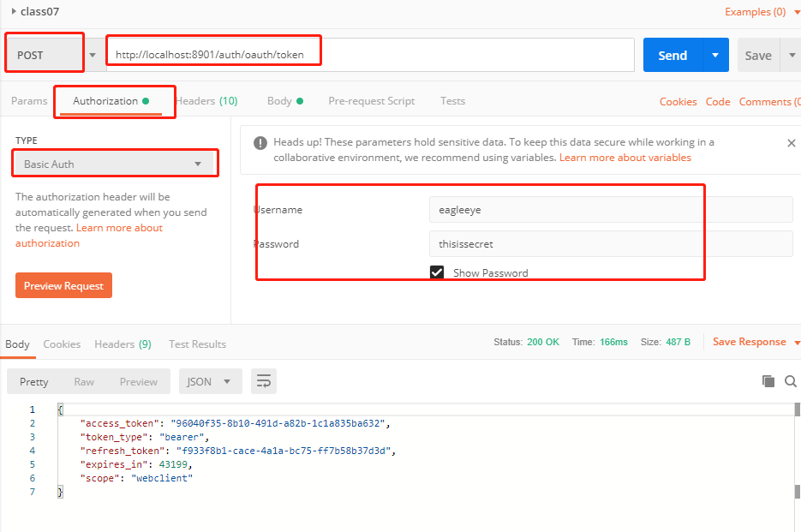Open the Cookies link near Code

coord(678,102)
